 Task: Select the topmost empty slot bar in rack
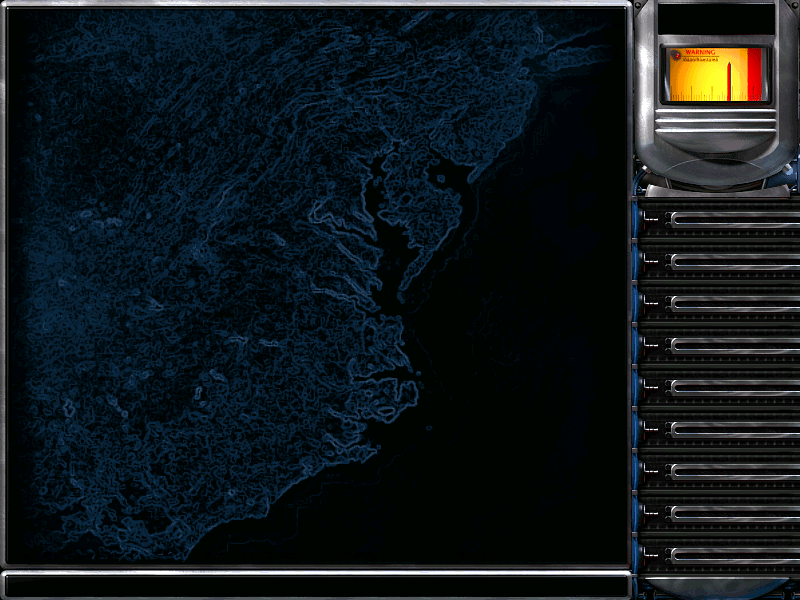[735, 219]
